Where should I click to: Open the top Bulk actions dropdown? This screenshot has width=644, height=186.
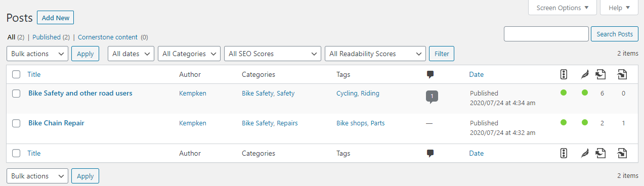point(37,54)
